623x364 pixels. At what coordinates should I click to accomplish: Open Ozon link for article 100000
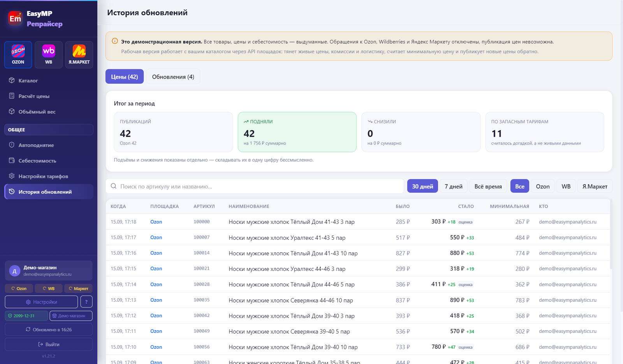coord(156,222)
